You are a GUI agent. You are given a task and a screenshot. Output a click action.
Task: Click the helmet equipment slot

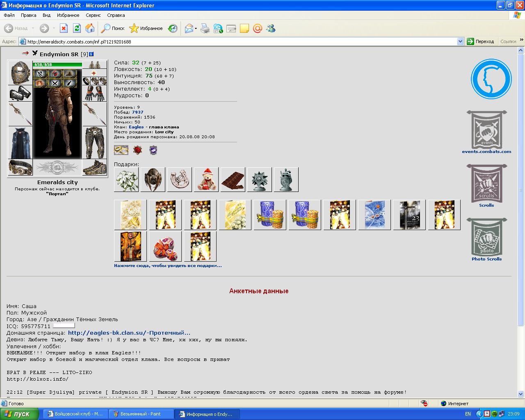coord(20,73)
